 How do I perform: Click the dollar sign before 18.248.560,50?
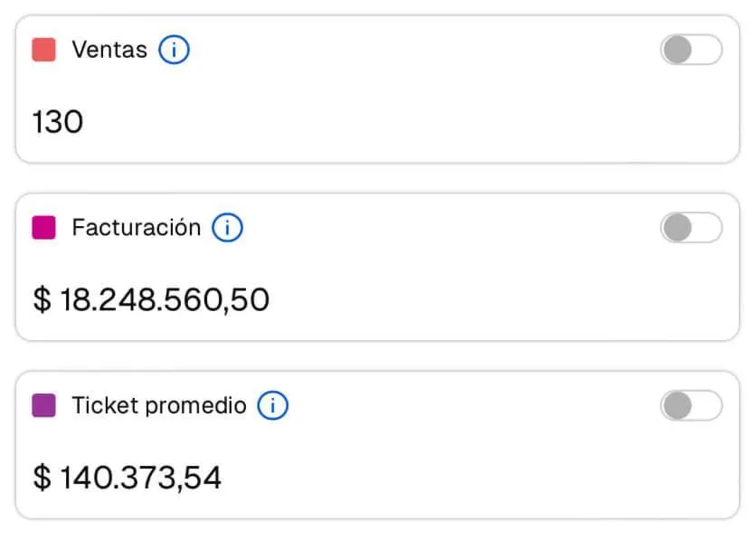click(x=42, y=299)
